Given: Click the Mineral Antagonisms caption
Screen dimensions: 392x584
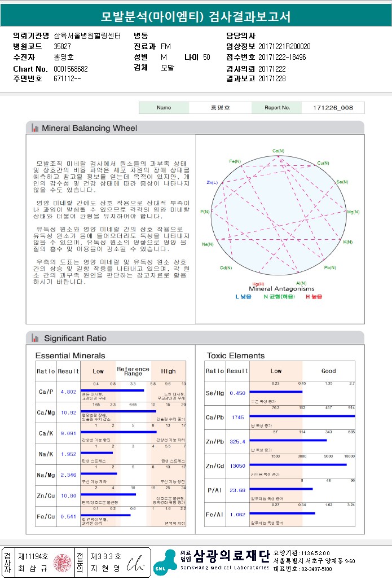Looking at the screenshot, I should 281,289.
